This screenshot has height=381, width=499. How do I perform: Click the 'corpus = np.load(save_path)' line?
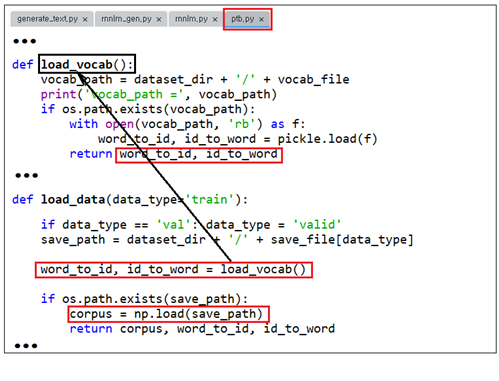168,314
